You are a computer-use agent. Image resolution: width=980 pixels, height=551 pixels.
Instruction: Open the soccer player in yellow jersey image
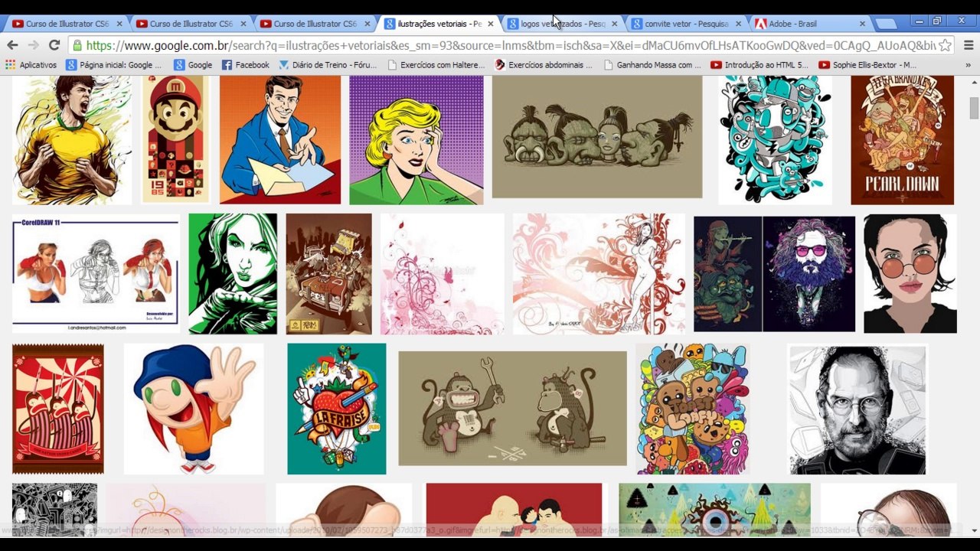(x=72, y=140)
